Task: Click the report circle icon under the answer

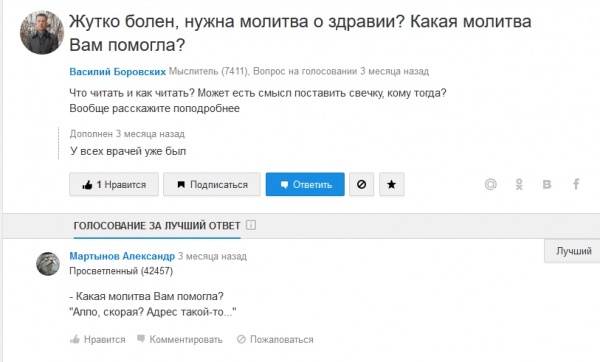Action: (x=241, y=339)
